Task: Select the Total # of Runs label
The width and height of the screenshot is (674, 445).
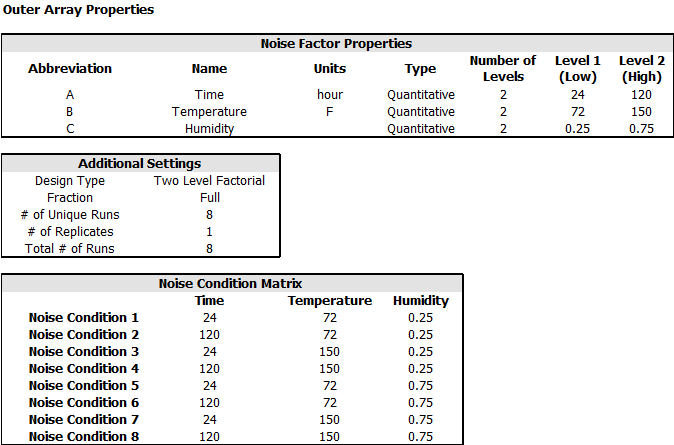Action: coord(70,249)
